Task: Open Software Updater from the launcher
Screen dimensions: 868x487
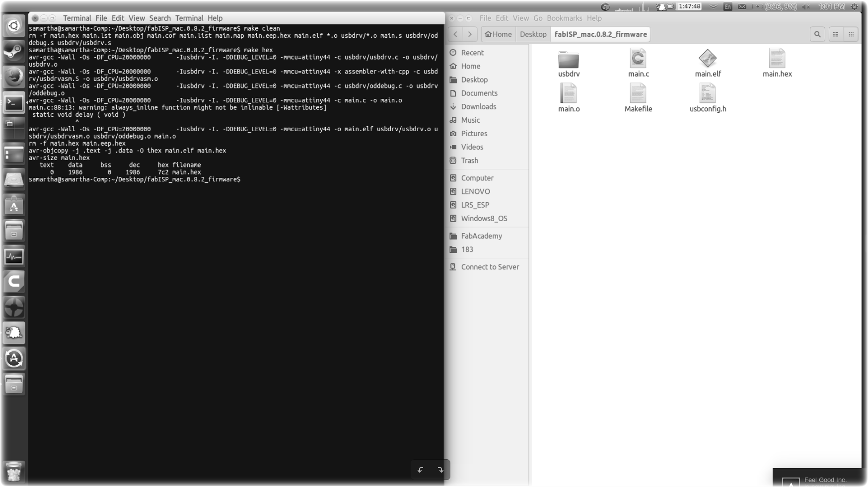Action: pyautogui.click(x=14, y=359)
